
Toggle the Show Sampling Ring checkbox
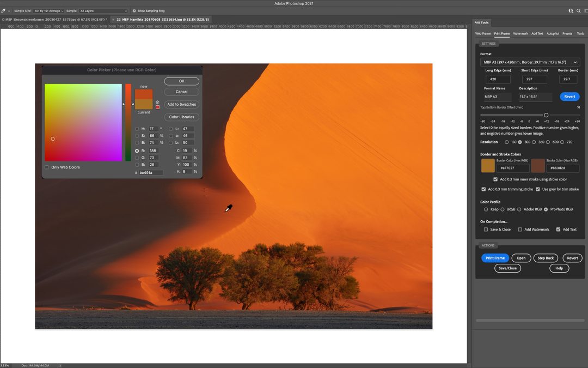point(134,10)
